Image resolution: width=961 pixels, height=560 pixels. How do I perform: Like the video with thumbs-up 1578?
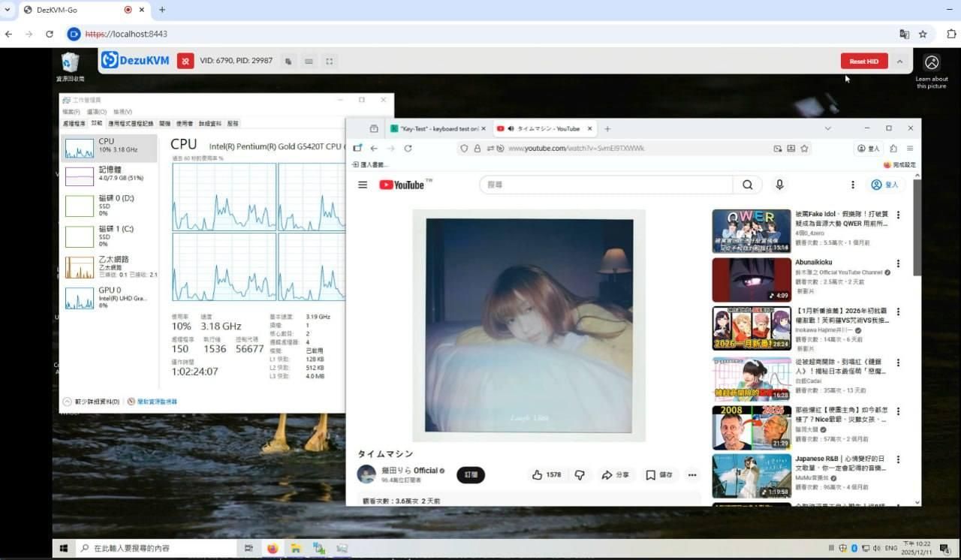click(x=547, y=474)
